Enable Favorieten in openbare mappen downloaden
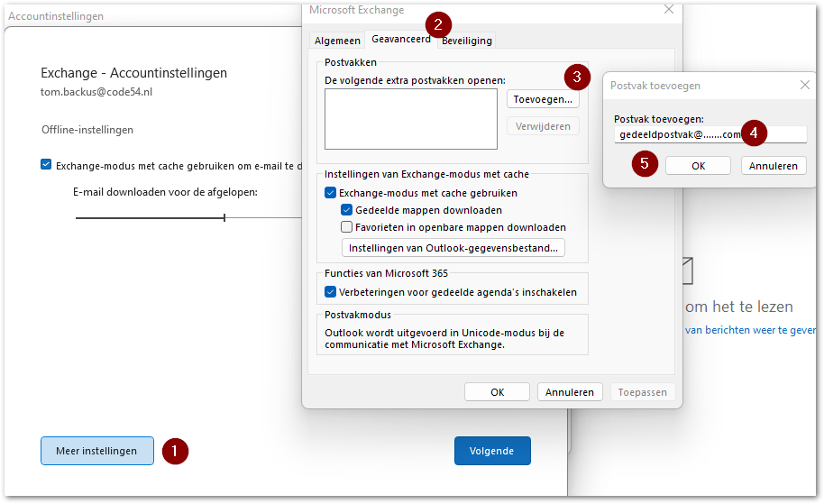 (x=347, y=227)
